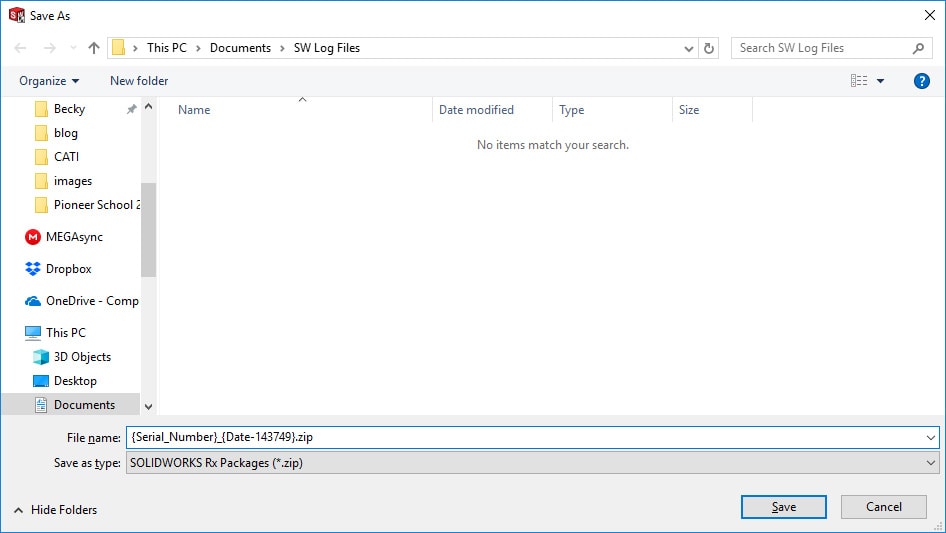This screenshot has height=533, width=946.
Task: Sort by the Date modified column
Action: (x=476, y=110)
